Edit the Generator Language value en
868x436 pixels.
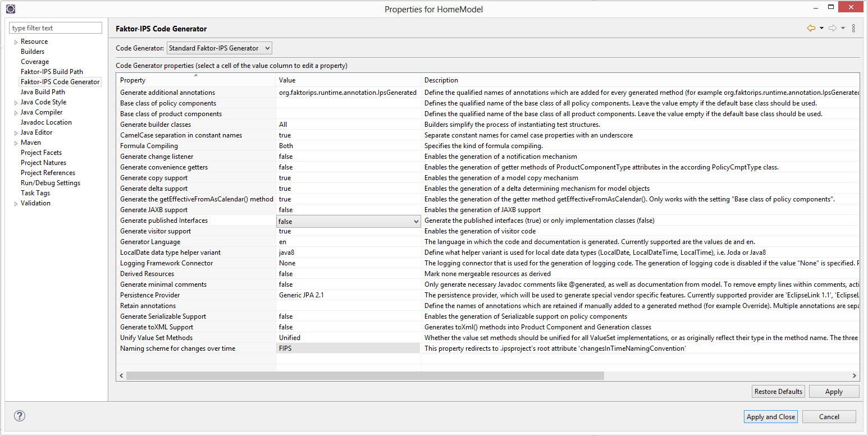(348, 242)
